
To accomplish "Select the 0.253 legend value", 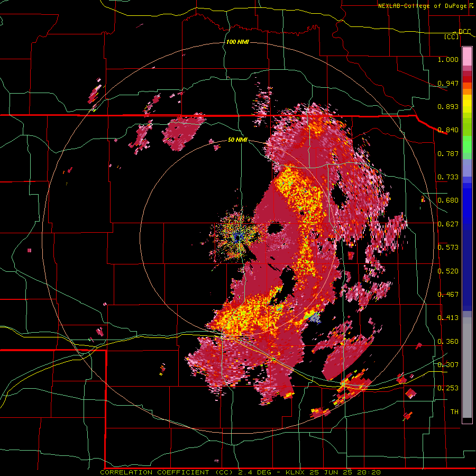I will [448, 388].
